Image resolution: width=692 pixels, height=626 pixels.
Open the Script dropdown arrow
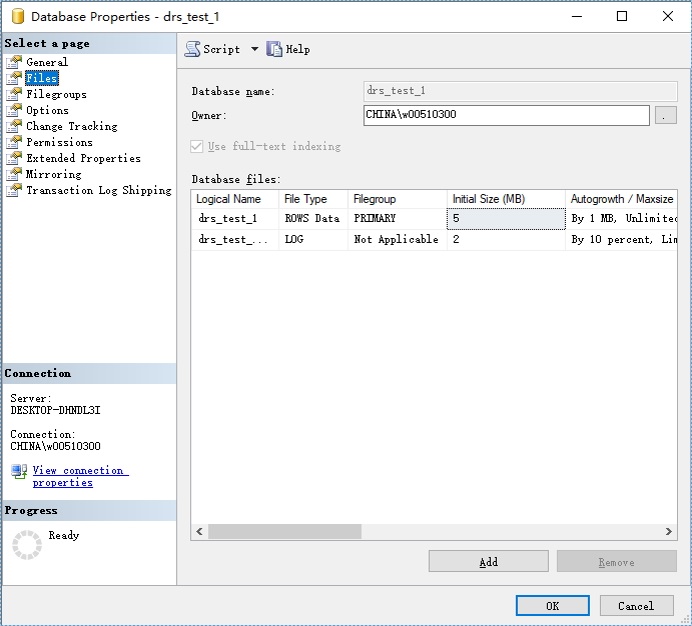(x=255, y=49)
